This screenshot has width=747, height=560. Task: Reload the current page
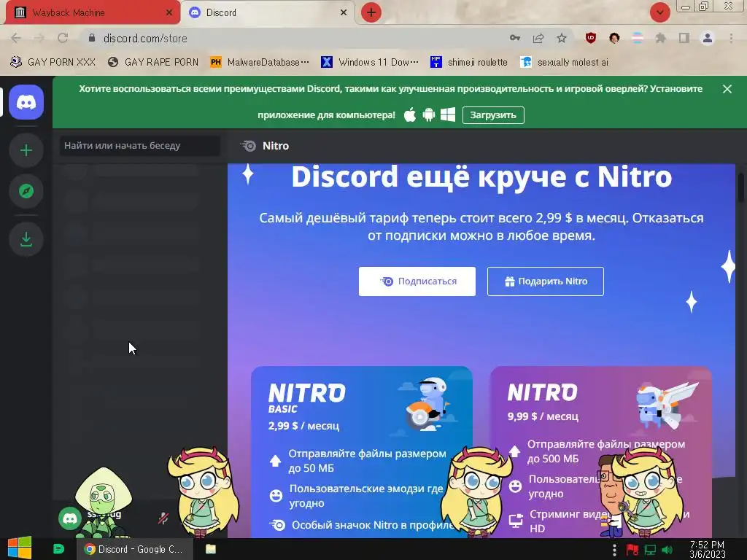tap(63, 38)
